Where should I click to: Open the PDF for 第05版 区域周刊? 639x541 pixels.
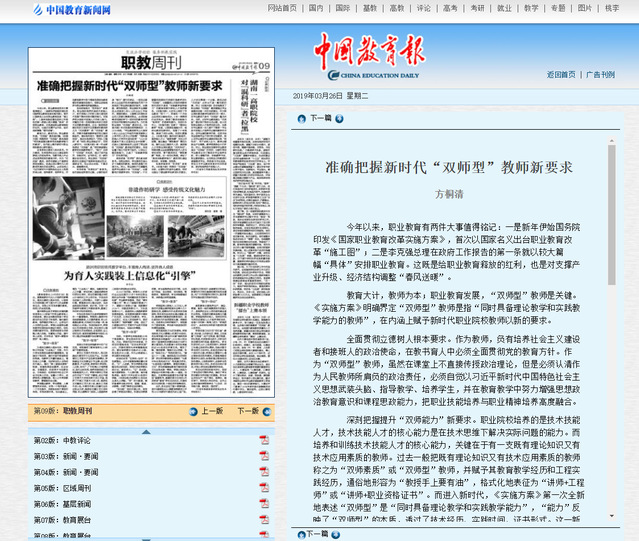point(264,488)
